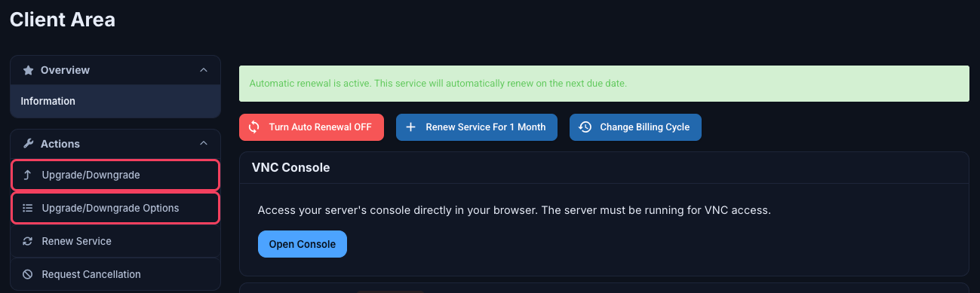Click the Overview panel heading

point(115,70)
